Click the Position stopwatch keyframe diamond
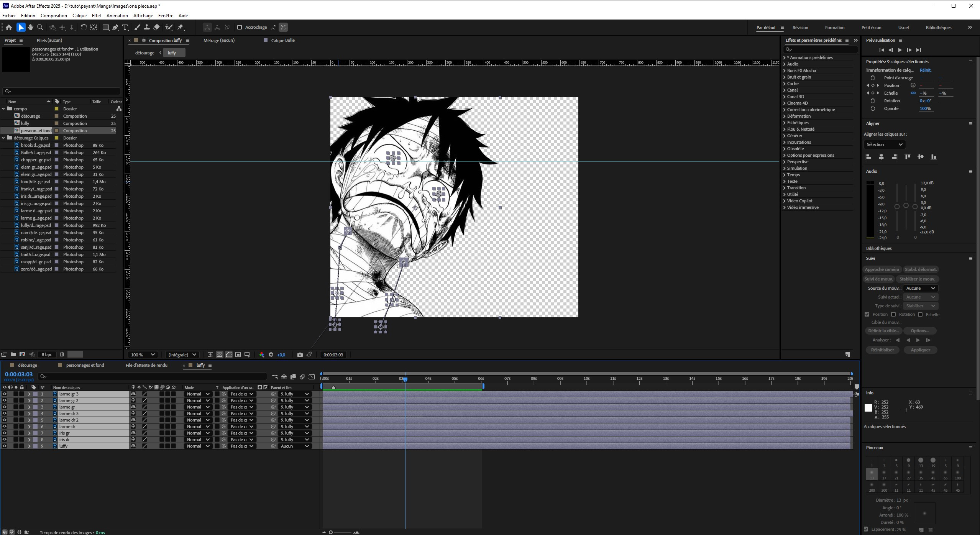Viewport: 980px width, 535px height. 873,85
